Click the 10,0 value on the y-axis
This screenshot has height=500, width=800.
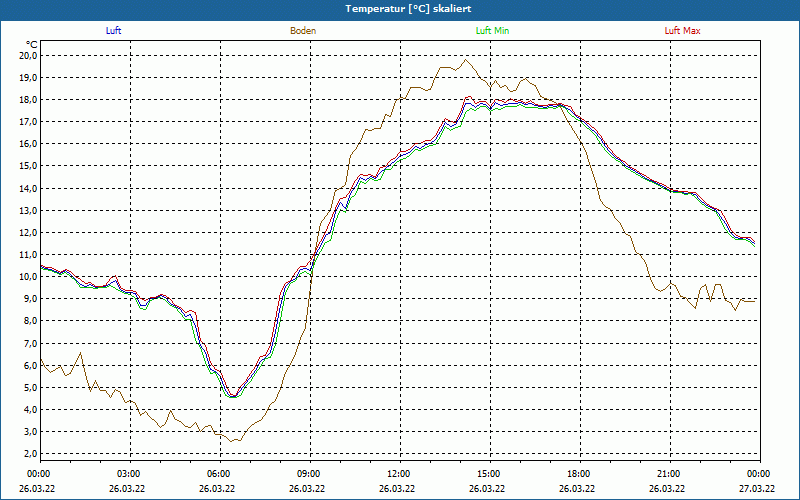point(28,277)
